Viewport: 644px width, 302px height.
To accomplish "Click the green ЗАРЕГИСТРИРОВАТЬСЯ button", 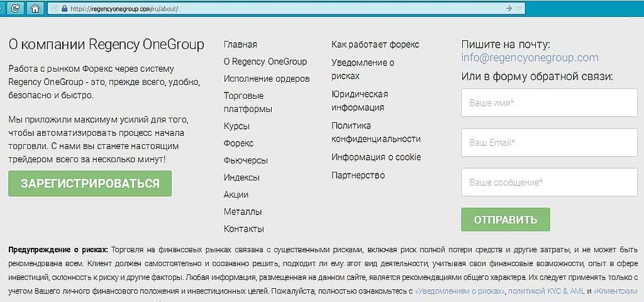I will 90,183.
